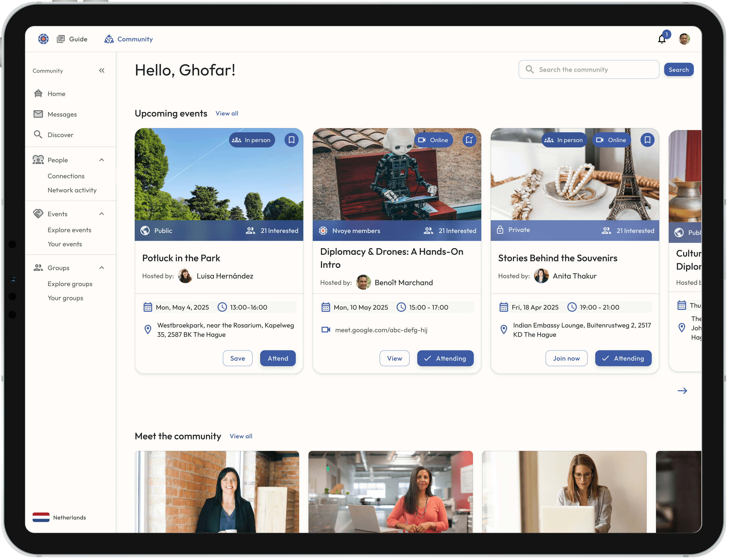This screenshot has width=730, height=560.
Task: Bookmark the Potluck in the Park event
Action: click(x=291, y=140)
